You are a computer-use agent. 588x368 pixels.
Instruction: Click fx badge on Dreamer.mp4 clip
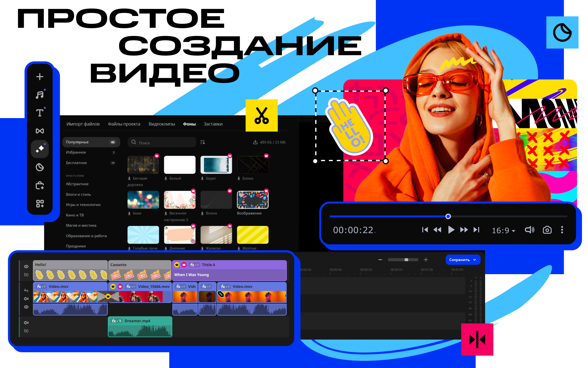[116, 321]
